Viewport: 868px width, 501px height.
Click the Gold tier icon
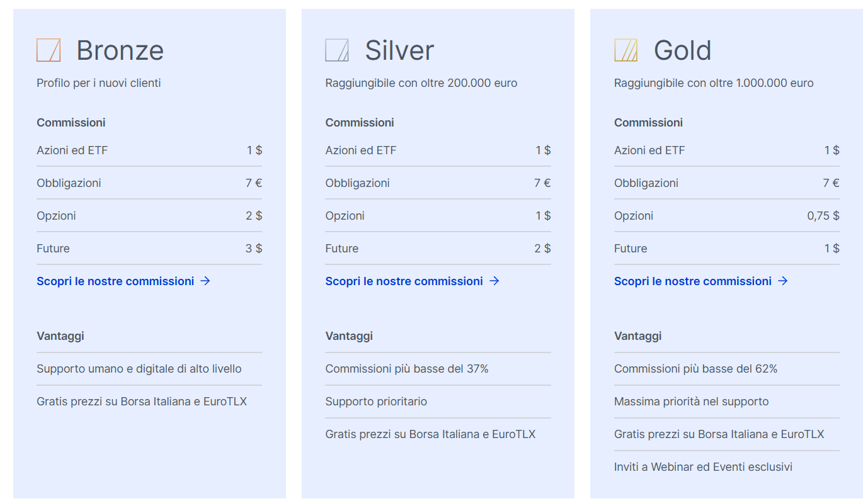pyautogui.click(x=626, y=50)
